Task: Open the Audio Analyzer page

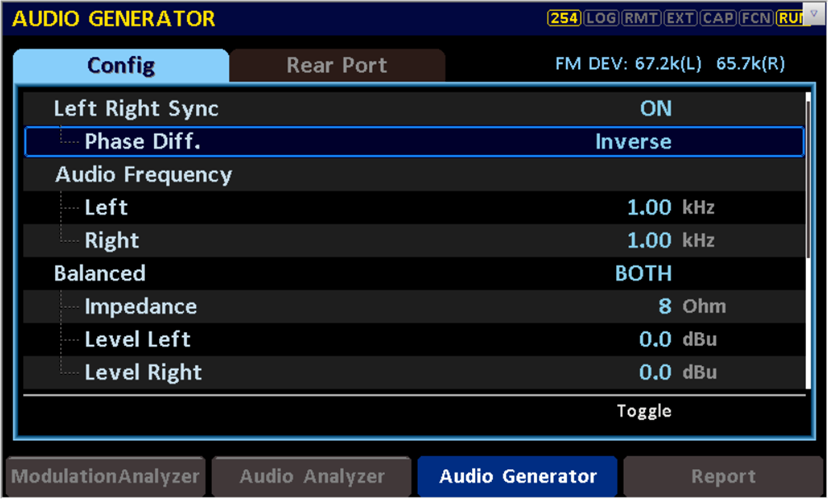Action: pos(312,477)
